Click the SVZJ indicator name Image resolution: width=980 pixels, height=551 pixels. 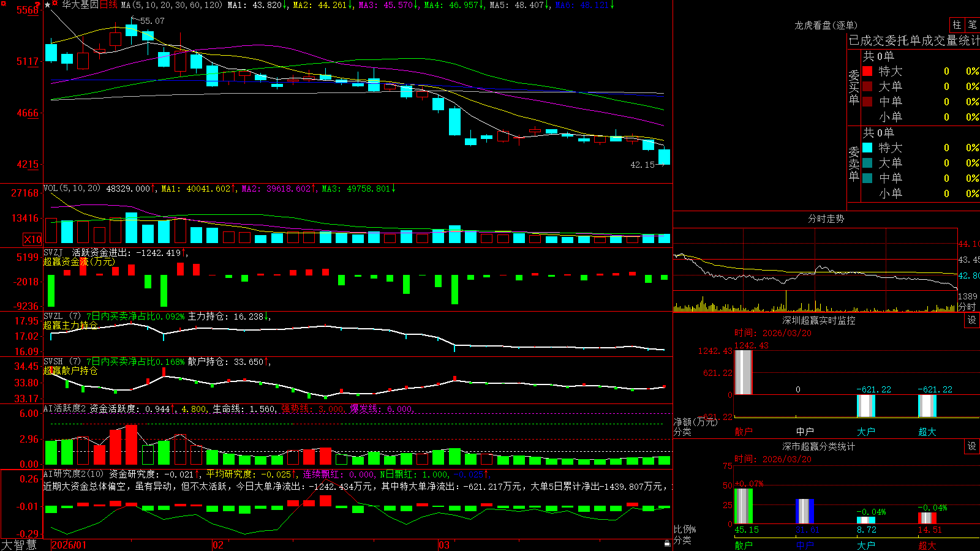(x=53, y=252)
